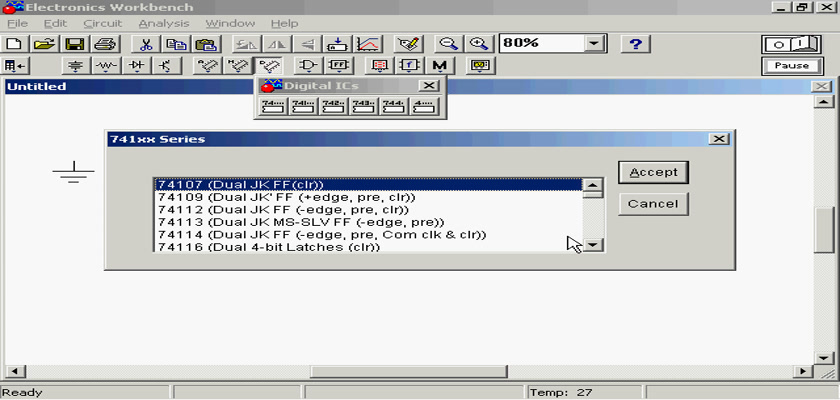Screen dimensions: 840x400
Task: Flip component vertically
Action: tap(307, 43)
